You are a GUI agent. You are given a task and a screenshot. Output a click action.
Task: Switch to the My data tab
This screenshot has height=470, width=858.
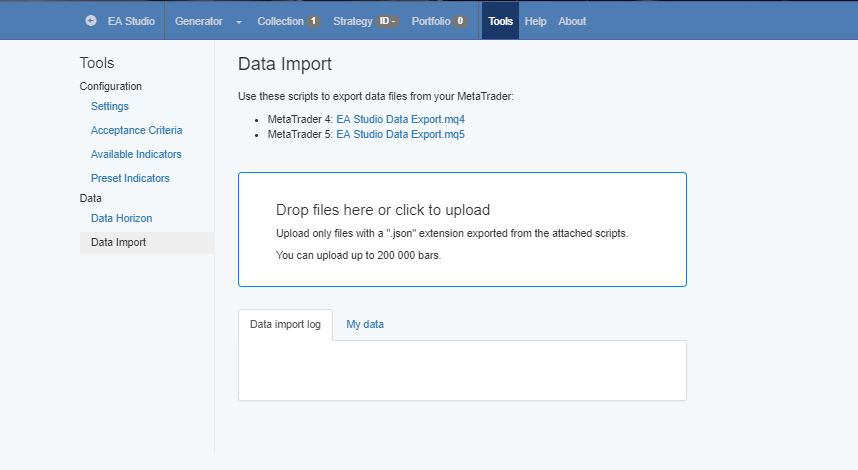point(365,324)
